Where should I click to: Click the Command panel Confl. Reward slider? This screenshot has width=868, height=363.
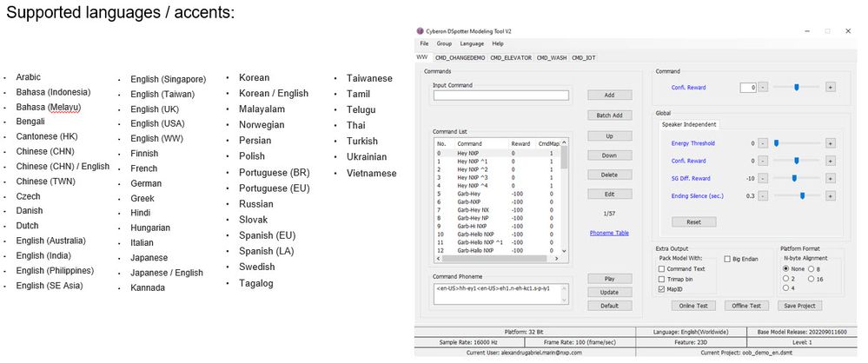pyautogui.click(x=797, y=87)
